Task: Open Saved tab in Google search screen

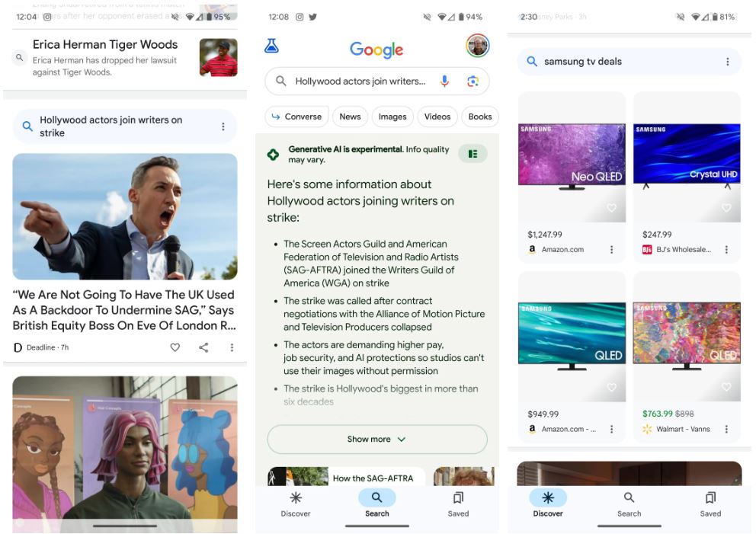Action: (x=458, y=504)
